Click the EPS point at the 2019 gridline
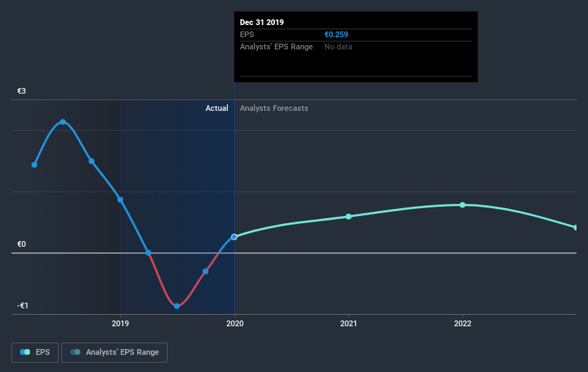Viewport: 588px width, 372px height. [x=120, y=200]
